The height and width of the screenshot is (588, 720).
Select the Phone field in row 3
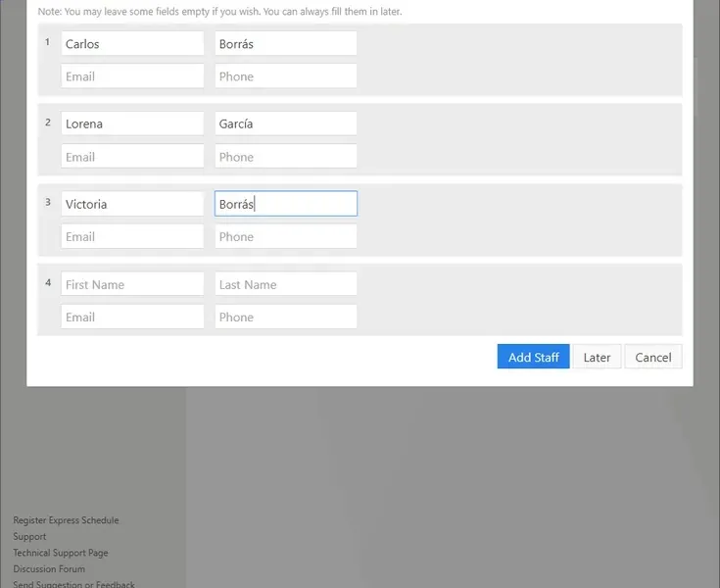[285, 236]
